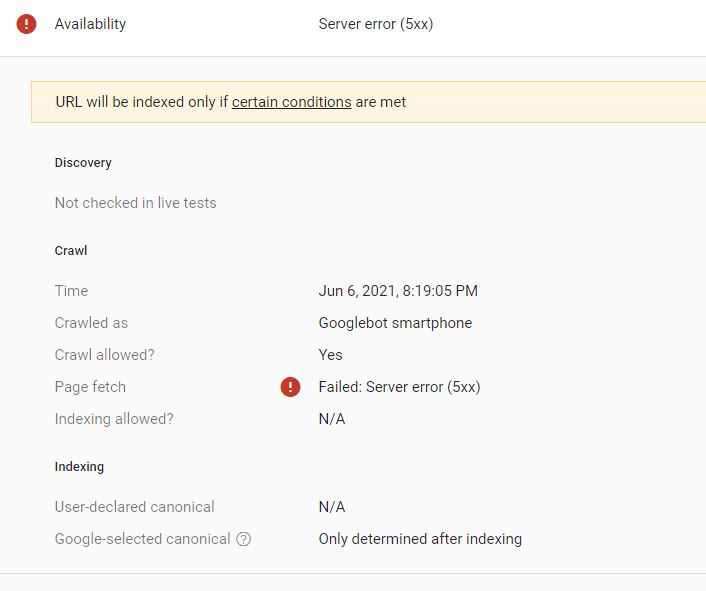
Task: Select the Discovery section heading
Action: point(83,163)
